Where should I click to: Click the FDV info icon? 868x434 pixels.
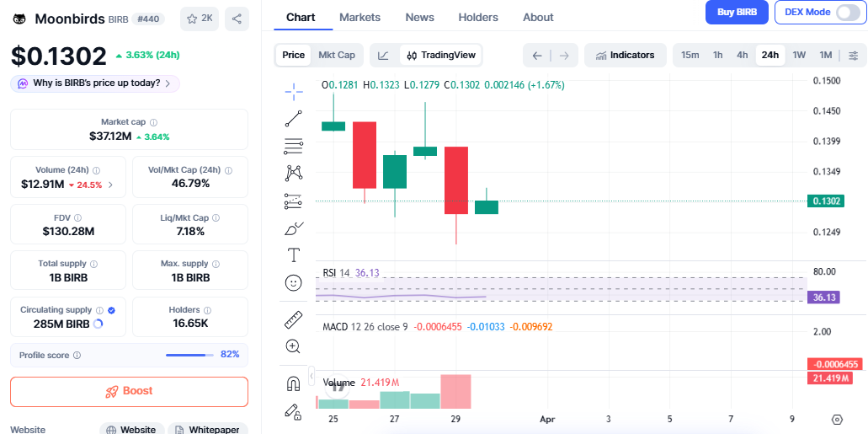click(78, 217)
